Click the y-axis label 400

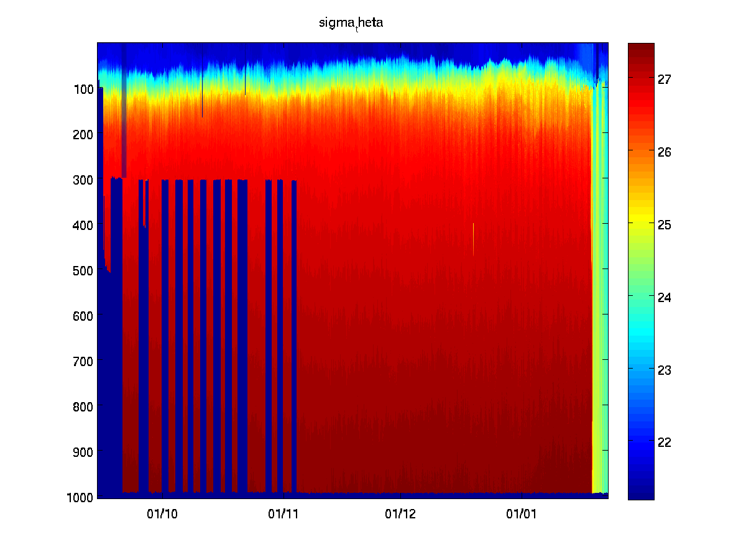tap(83, 225)
